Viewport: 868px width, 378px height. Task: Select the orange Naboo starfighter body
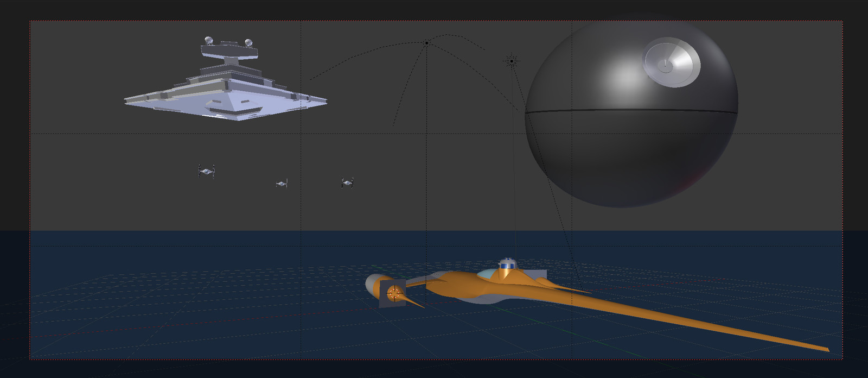point(477,286)
